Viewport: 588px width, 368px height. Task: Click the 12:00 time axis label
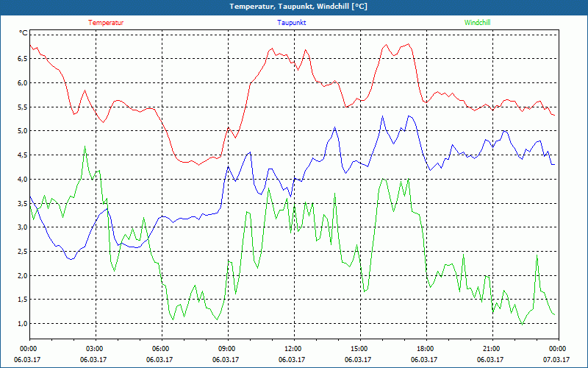coord(293,349)
